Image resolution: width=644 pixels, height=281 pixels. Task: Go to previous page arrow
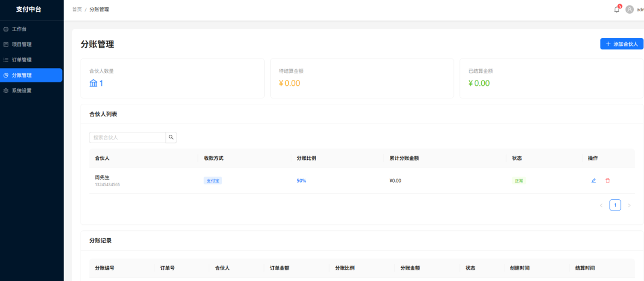[x=601, y=205]
